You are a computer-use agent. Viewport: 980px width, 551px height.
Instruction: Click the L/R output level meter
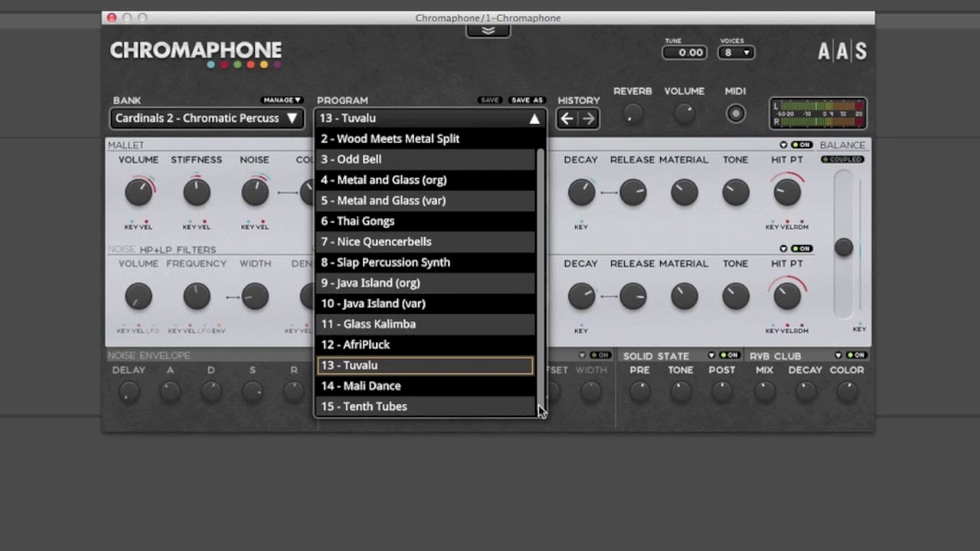click(x=818, y=114)
